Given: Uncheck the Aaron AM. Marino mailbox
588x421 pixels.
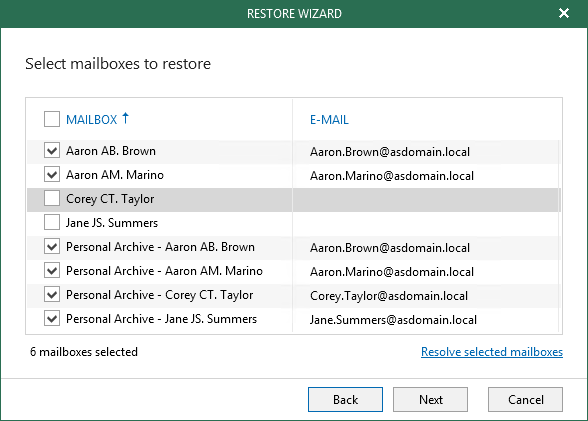Looking at the screenshot, I should pos(52,175).
